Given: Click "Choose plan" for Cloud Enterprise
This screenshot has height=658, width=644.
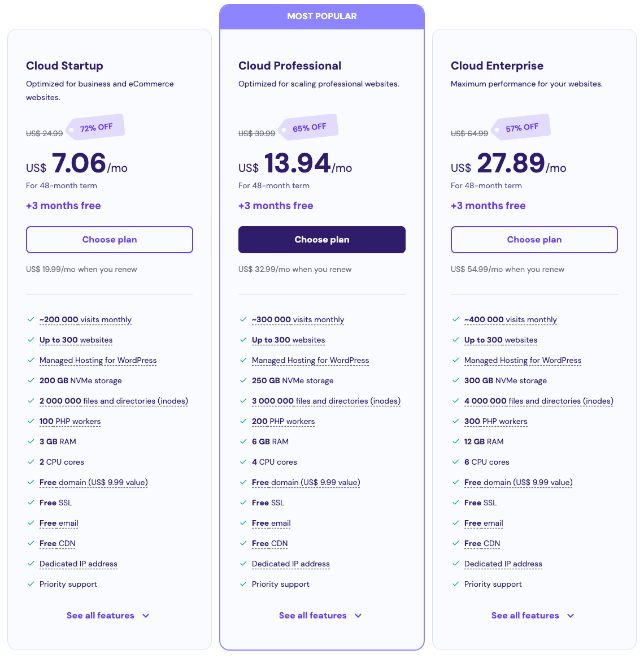Looking at the screenshot, I should (534, 240).
